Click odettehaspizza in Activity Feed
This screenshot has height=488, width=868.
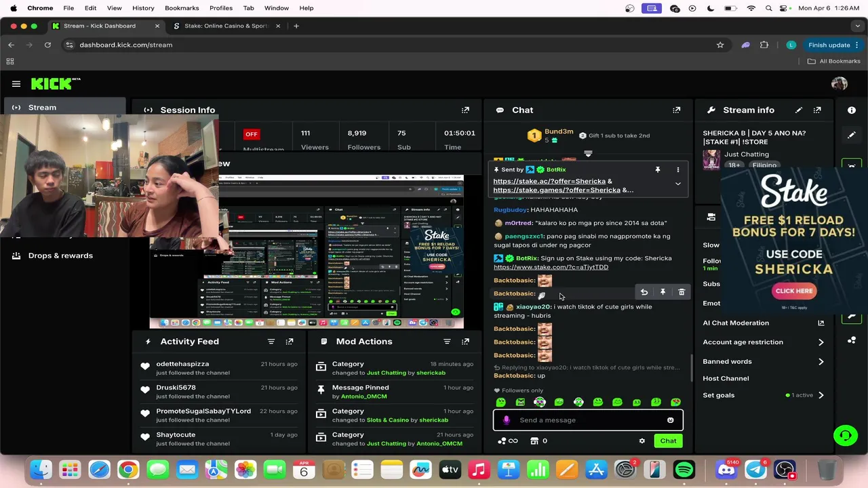point(182,364)
